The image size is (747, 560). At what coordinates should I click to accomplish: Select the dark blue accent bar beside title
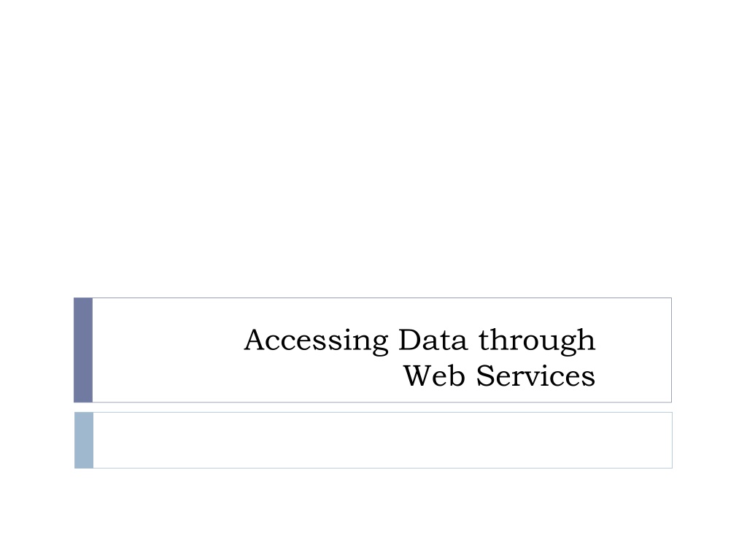tap(83, 350)
